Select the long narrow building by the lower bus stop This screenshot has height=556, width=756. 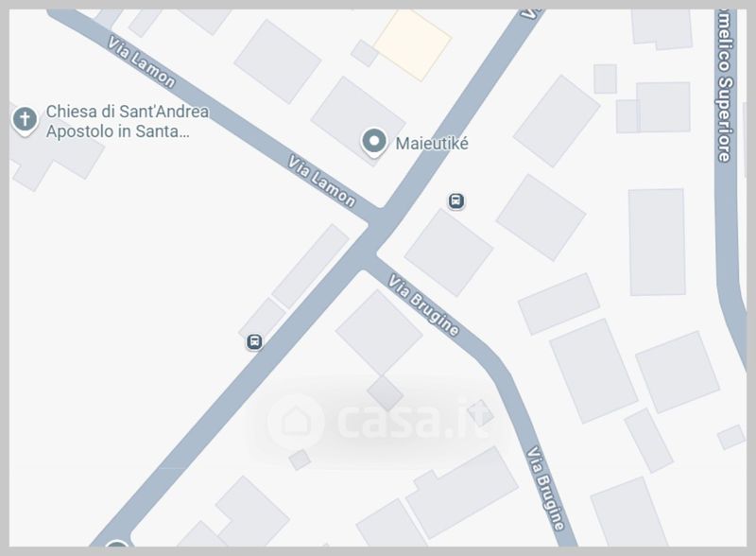pos(310,266)
